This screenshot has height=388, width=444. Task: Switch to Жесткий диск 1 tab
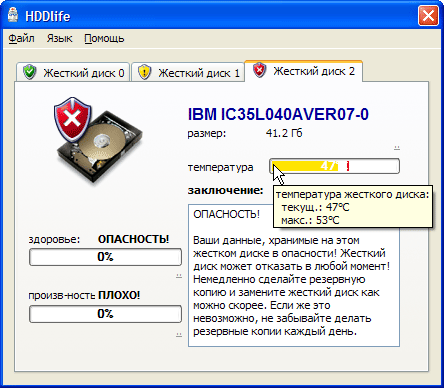tap(188, 72)
